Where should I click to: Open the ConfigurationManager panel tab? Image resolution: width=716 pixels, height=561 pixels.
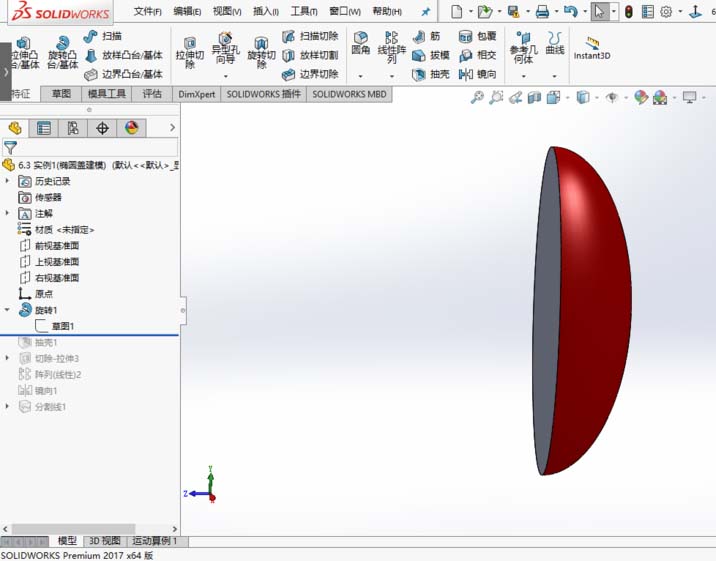(73, 128)
